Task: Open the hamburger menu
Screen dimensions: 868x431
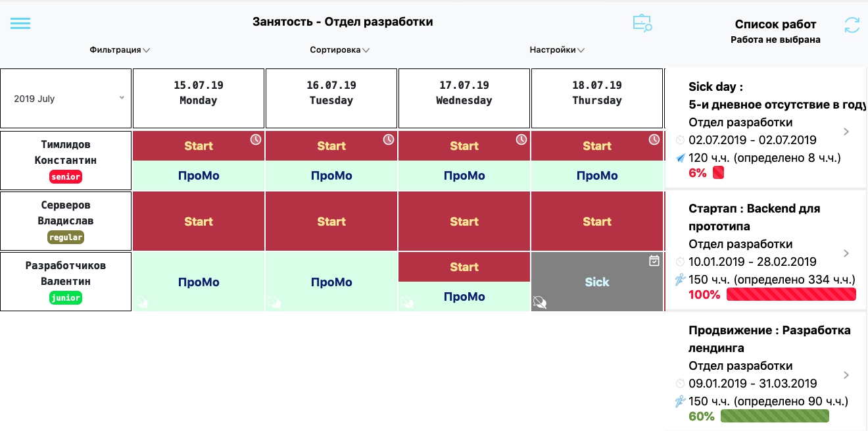Action: pos(20,23)
